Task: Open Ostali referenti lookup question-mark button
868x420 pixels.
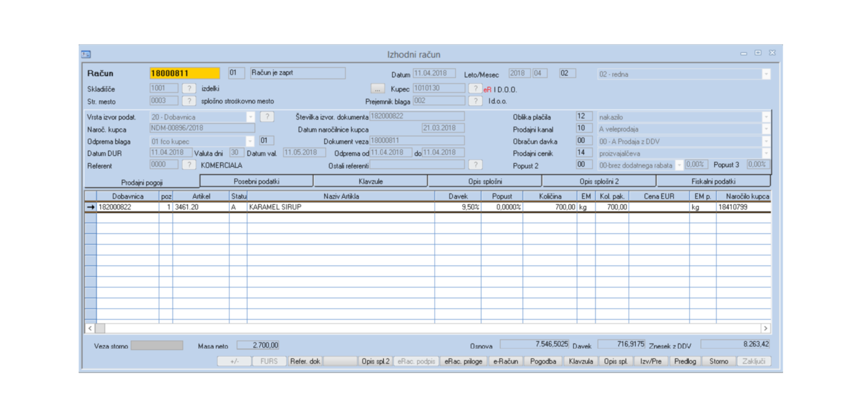Action: point(475,165)
